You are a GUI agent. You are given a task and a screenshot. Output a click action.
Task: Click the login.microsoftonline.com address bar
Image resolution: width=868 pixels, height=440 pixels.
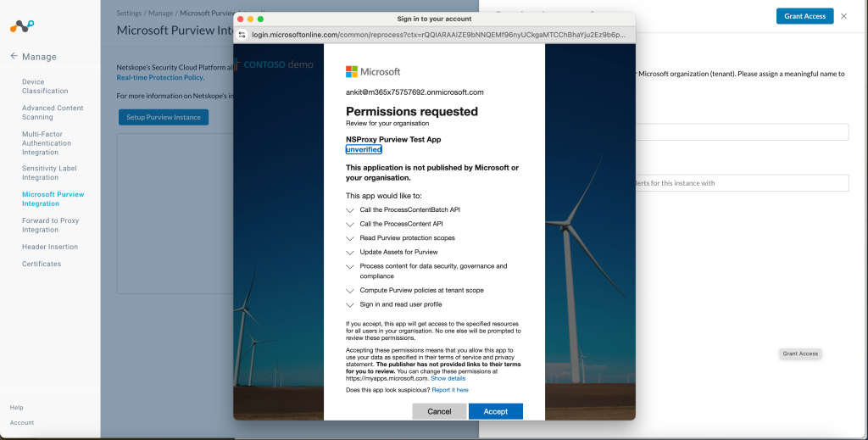(438, 34)
